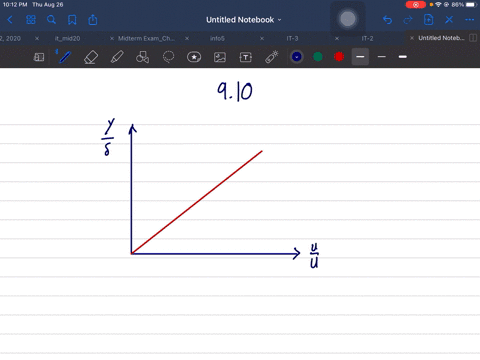Pick the red pen color swatch

339,57
